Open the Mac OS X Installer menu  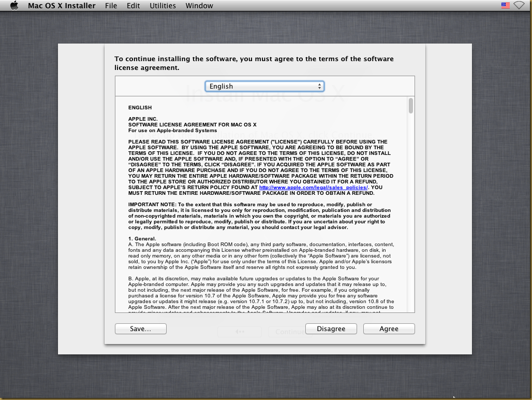(x=62, y=6)
